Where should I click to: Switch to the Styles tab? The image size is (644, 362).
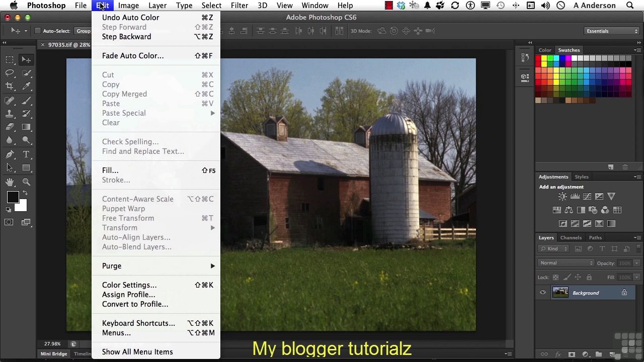[x=582, y=177]
